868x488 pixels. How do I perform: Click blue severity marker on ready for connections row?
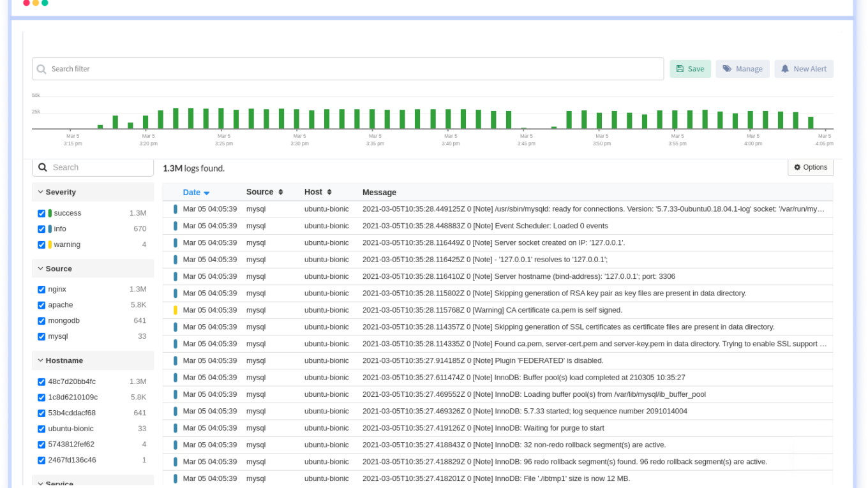[x=176, y=209]
